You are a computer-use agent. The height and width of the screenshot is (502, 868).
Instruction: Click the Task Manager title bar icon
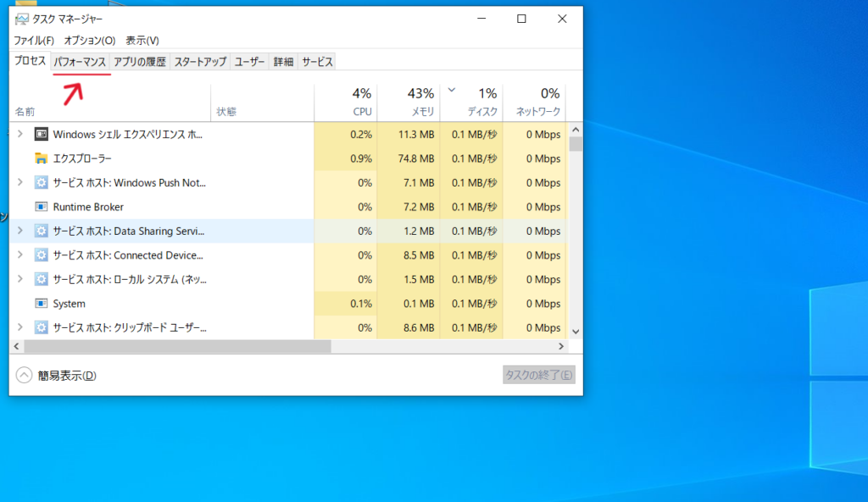point(21,19)
